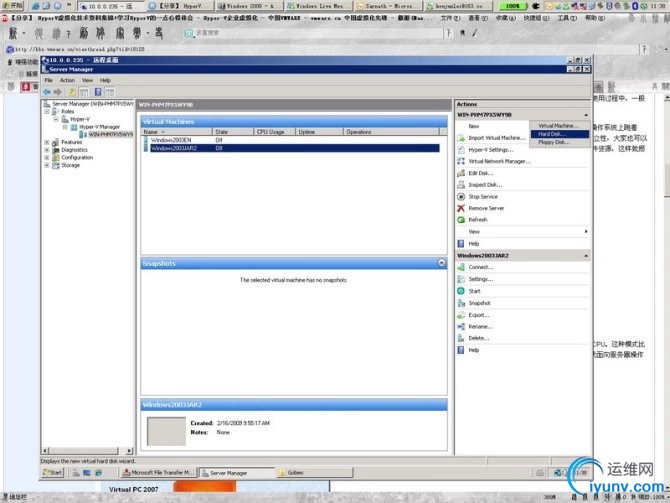Click the Show/Hide Action Pane toolbar icon
670x503 pixels.
click(110, 92)
